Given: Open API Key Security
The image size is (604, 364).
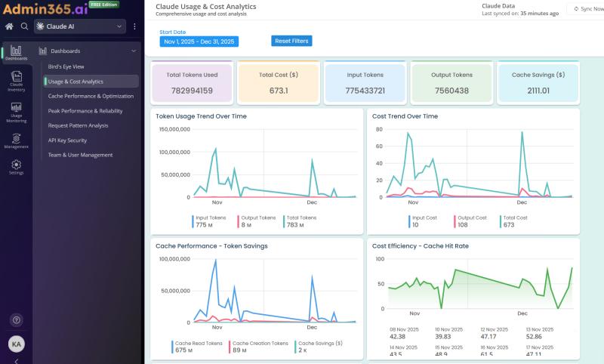Looking at the screenshot, I should pyautogui.click(x=67, y=140).
